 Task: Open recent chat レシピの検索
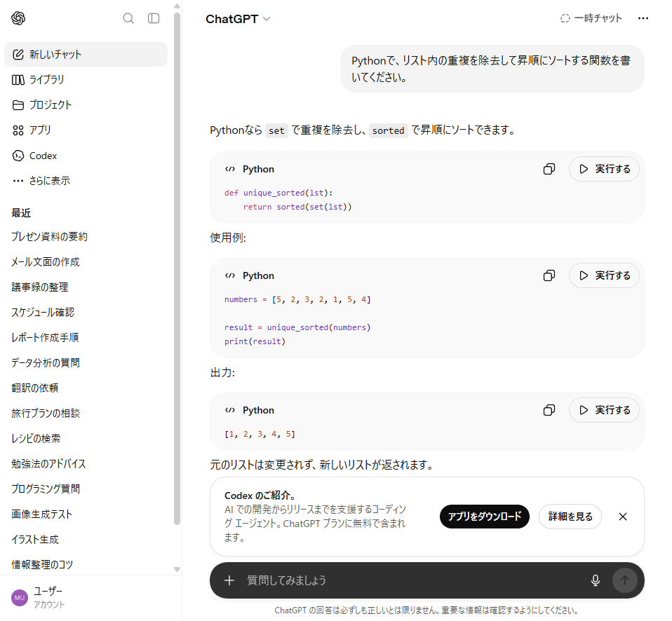tap(86, 439)
